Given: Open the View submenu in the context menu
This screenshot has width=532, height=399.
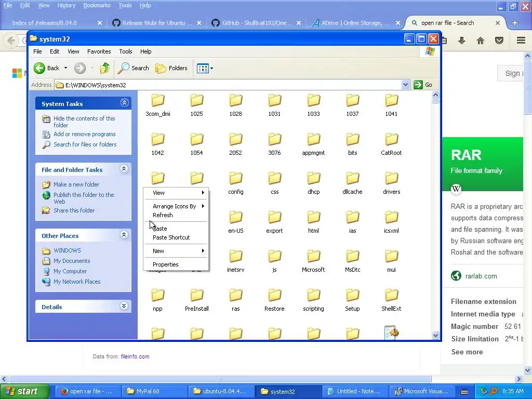Looking at the screenshot, I should coord(176,193).
